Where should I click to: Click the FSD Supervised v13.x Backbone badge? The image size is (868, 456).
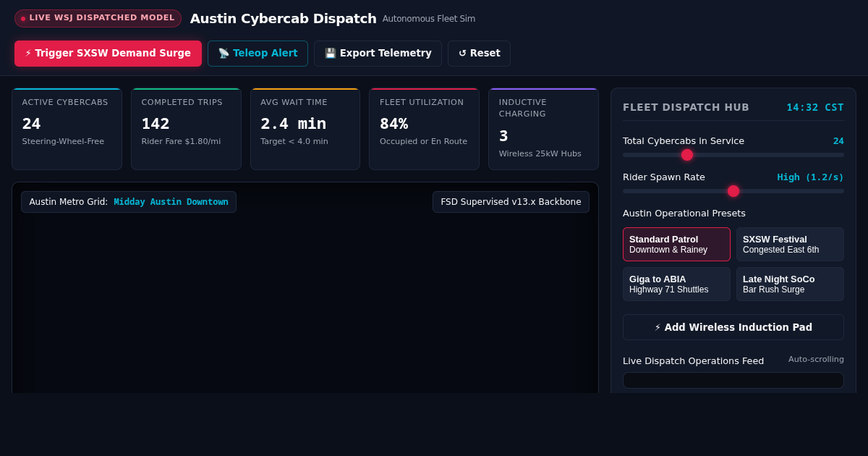coord(511,202)
